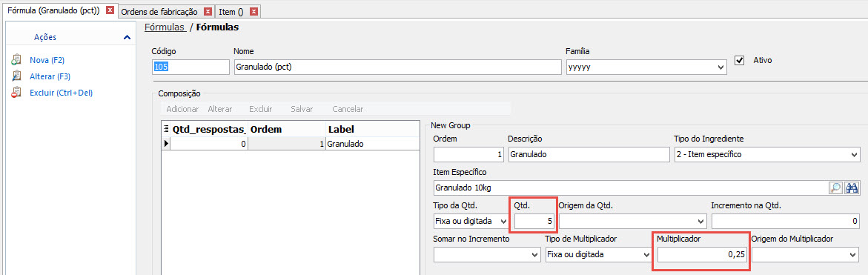The height and width of the screenshot is (275, 868).
Task: Click Alterar in the Composição toolbar
Action: (219, 109)
